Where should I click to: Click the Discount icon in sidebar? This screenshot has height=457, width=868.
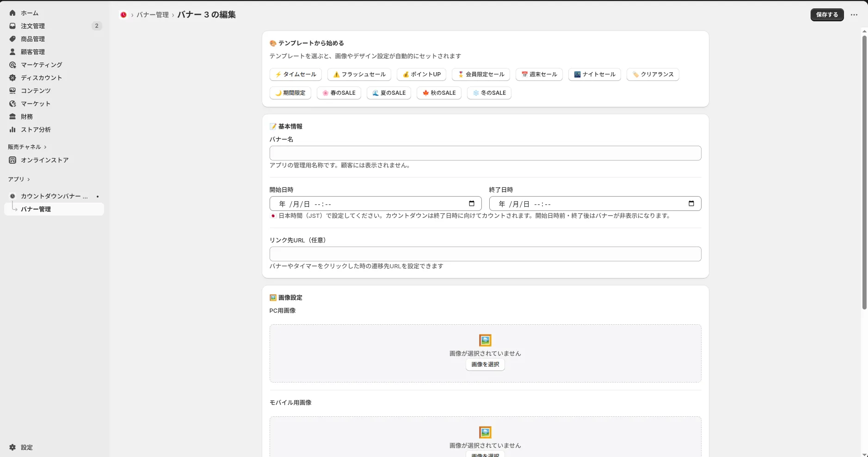click(12, 78)
